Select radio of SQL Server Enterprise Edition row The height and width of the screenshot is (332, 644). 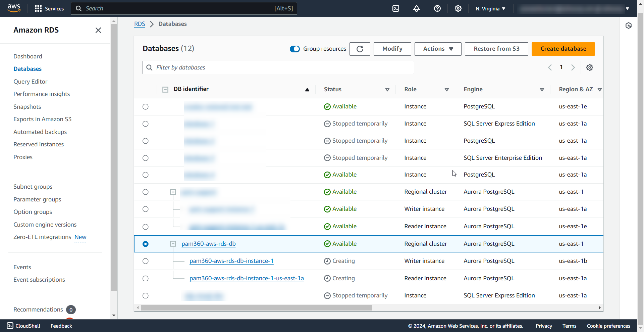tap(146, 158)
